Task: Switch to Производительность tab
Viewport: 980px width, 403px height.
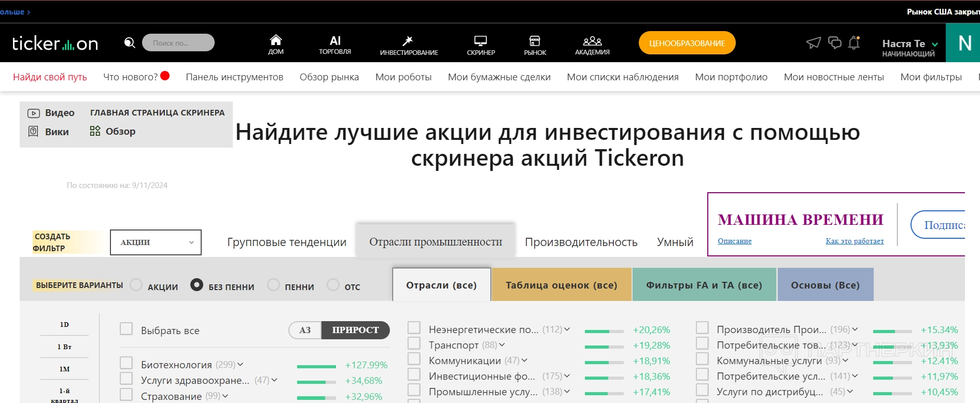Action: (581, 242)
